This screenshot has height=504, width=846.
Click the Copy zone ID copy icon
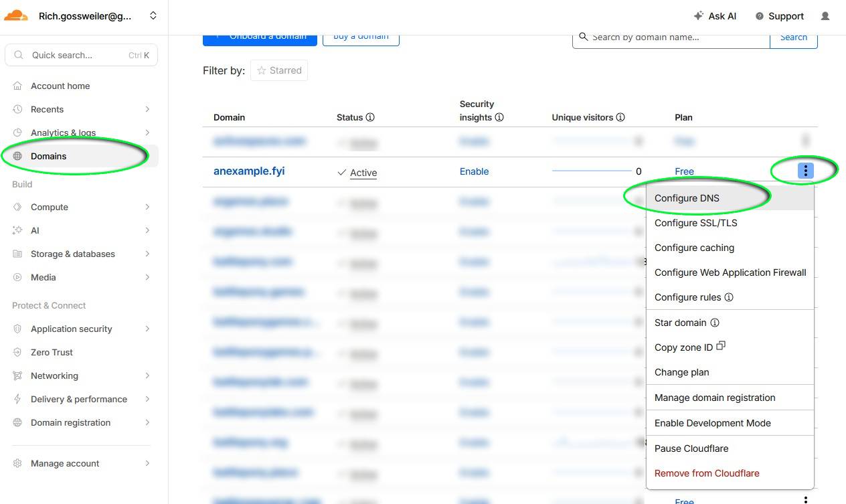coord(721,346)
